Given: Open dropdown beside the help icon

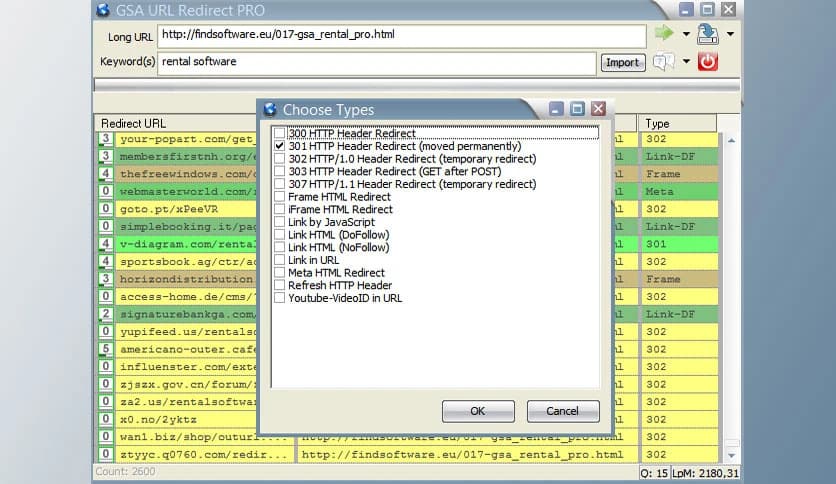Looking at the screenshot, I should point(686,62).
